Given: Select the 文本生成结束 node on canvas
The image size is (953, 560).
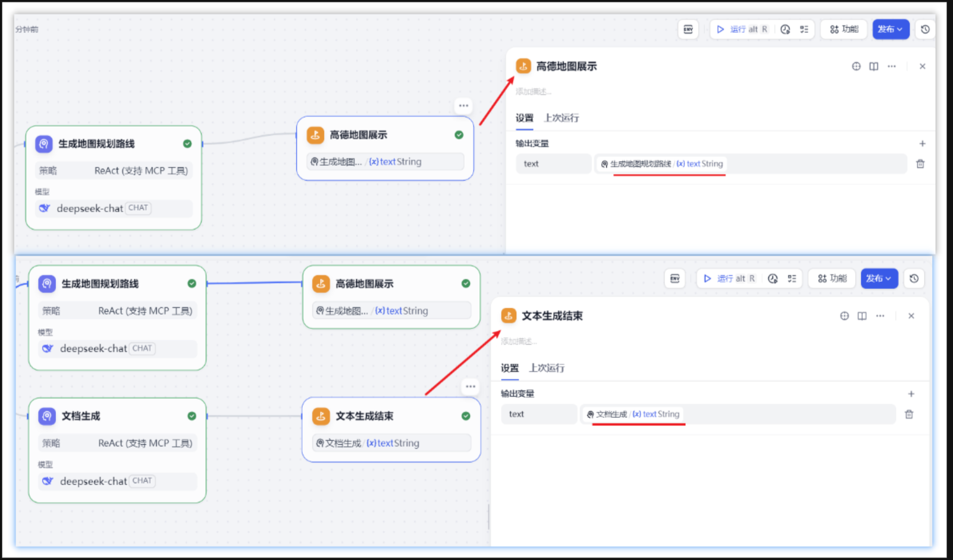Looking at the screenshot, I should [391, 429].
